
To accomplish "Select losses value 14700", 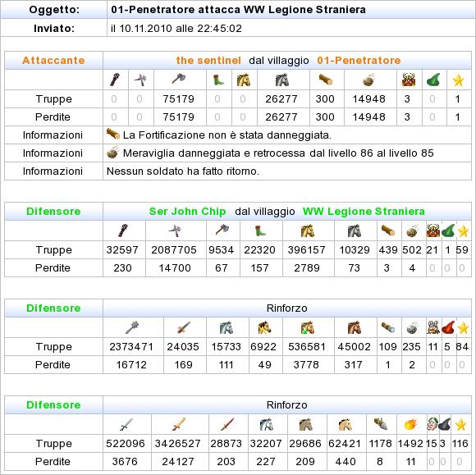I will [x=175, y=268].
